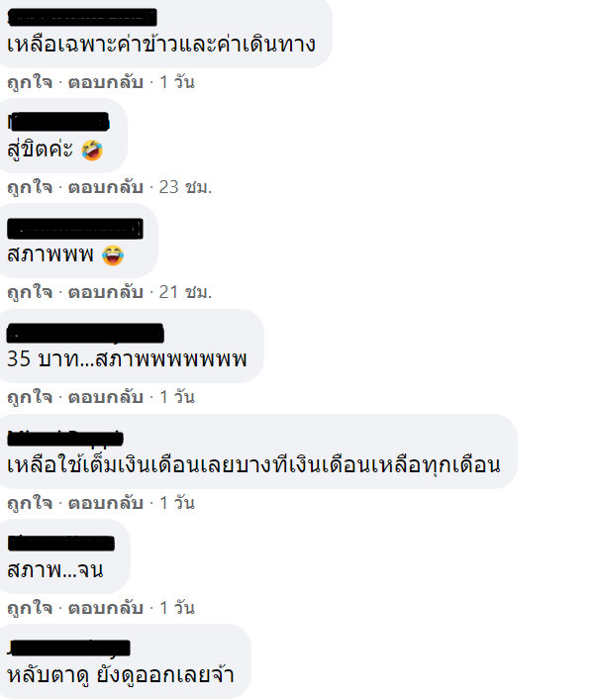Reply to the สภาพ...จน comment
The image size is (595, 700).
click(105, 608)
